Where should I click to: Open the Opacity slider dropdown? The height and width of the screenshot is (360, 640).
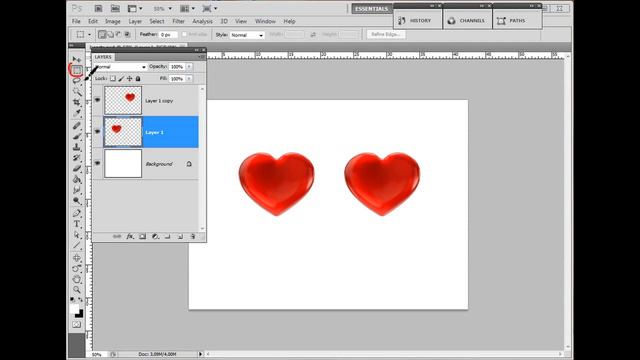coord(189,67)
